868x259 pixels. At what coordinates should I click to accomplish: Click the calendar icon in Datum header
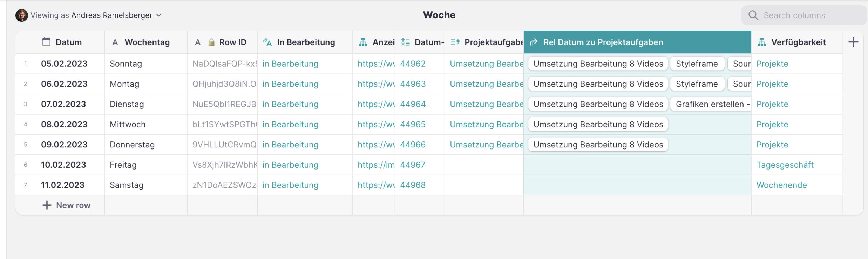pos(46,42)
